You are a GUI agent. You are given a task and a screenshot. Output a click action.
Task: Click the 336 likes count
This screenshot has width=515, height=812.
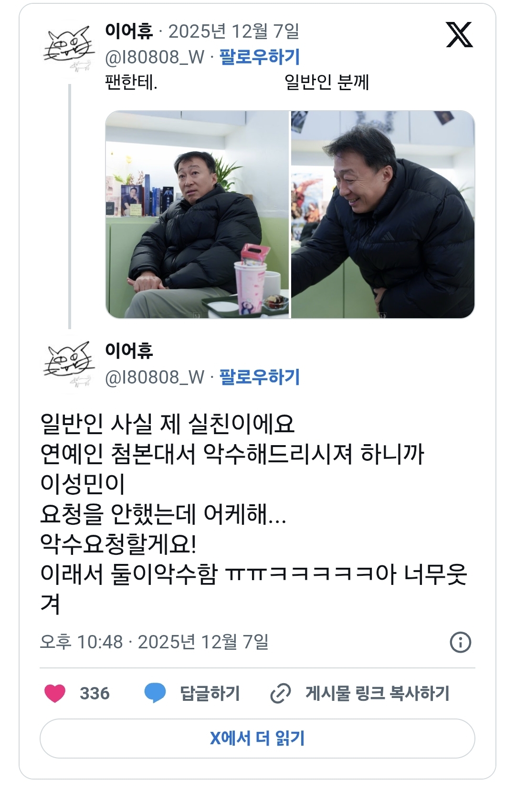(x=95, y=693)
